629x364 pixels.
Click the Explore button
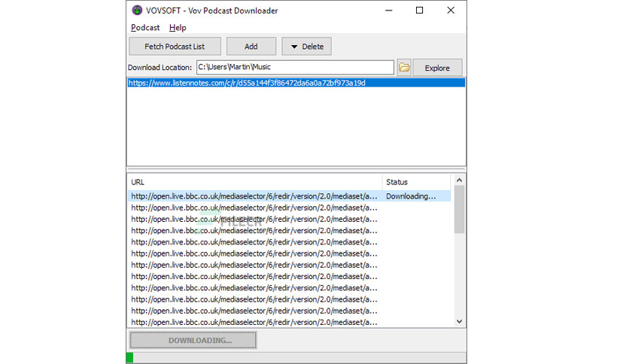437,68
